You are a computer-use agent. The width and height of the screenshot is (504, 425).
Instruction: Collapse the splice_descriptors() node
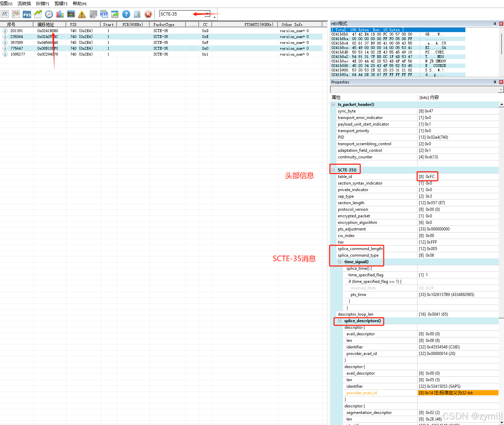click(340, 321)
